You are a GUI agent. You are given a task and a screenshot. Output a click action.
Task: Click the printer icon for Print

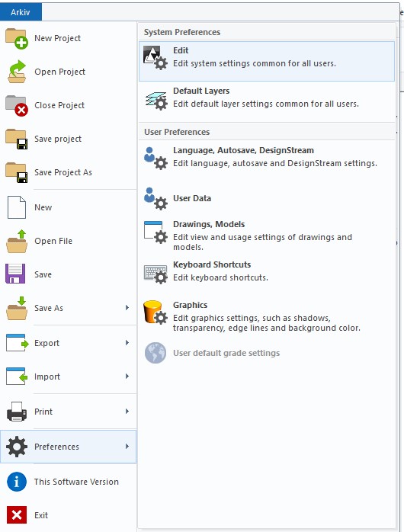pyautogui.click(x=17, y=412)
